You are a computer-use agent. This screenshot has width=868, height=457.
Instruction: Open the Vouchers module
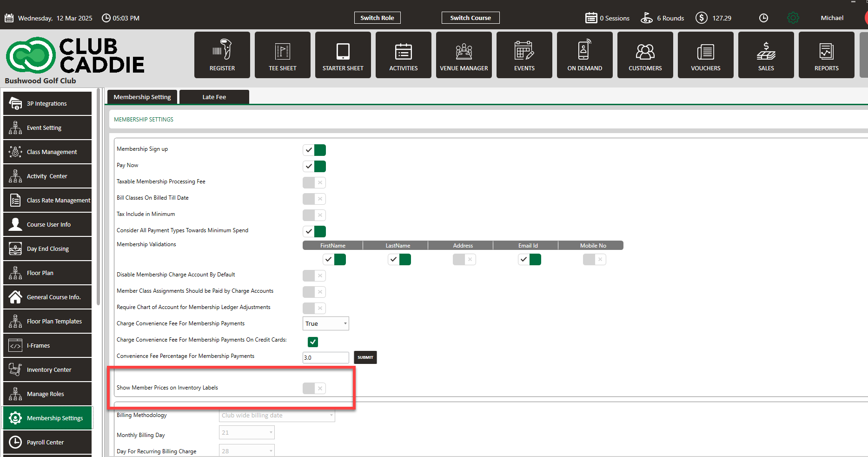[706, 55]
